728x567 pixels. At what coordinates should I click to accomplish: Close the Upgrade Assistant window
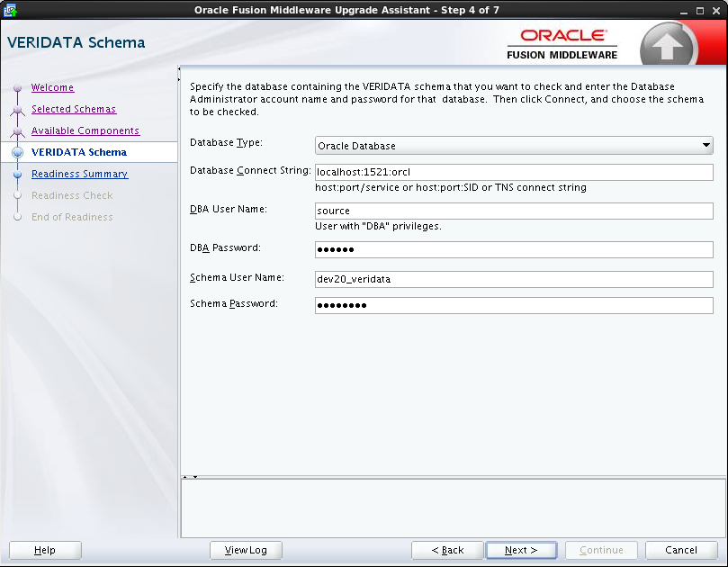(716, 11)
